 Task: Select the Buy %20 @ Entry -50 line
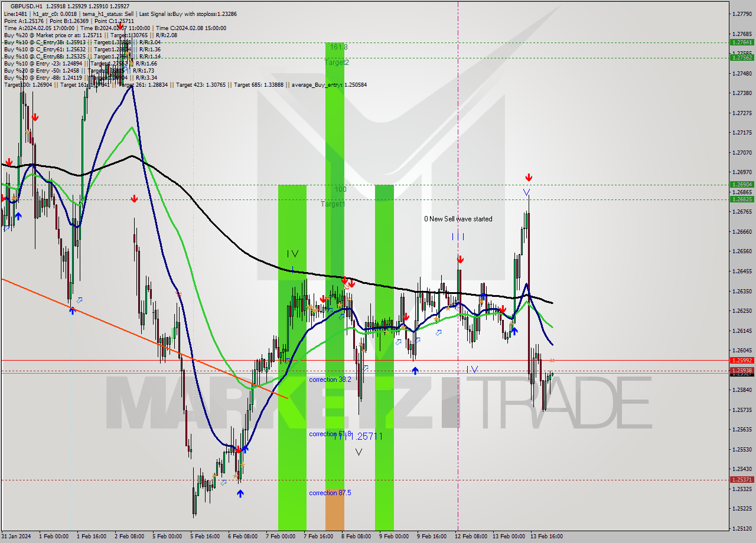80,71
